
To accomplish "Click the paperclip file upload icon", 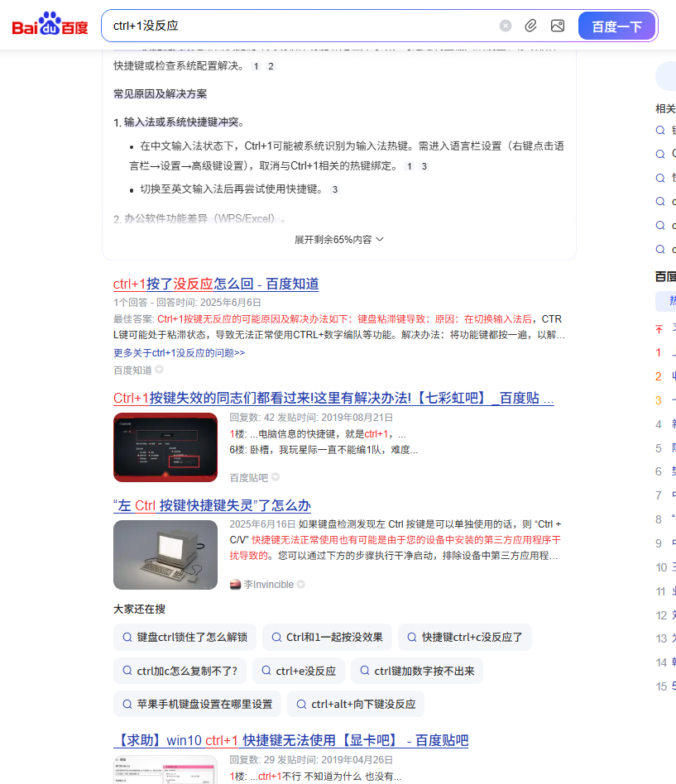I will [x=531, y=26].
